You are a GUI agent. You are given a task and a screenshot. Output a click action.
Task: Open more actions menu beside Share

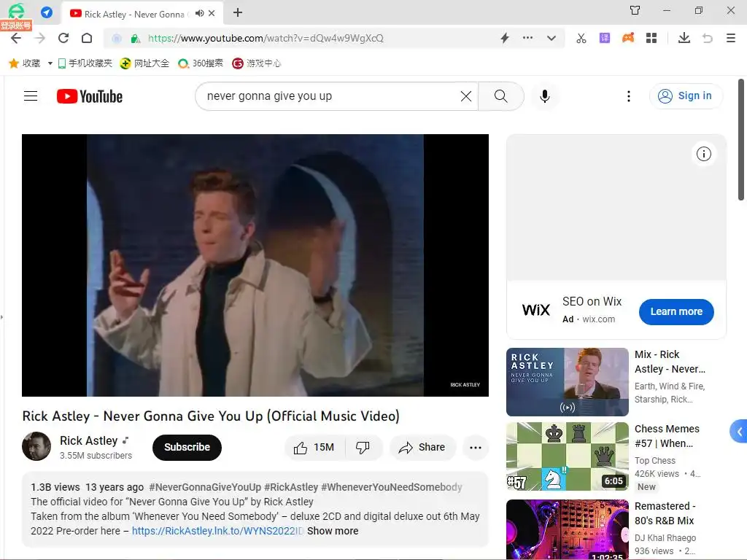(476, 448)
